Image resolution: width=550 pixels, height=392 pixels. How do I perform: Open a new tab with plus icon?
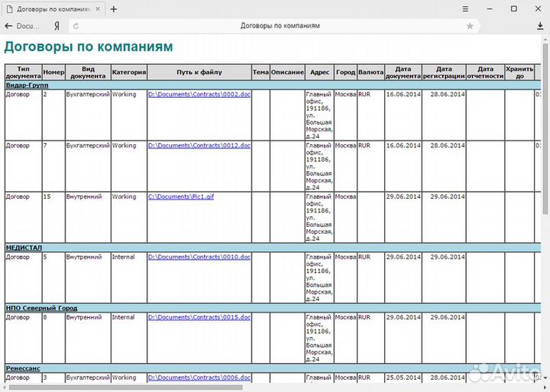(x=114, y=9)
